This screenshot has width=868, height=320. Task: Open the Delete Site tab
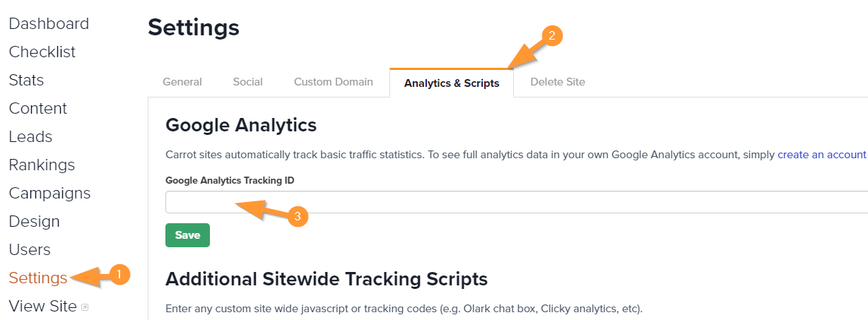tap(558, 82)
